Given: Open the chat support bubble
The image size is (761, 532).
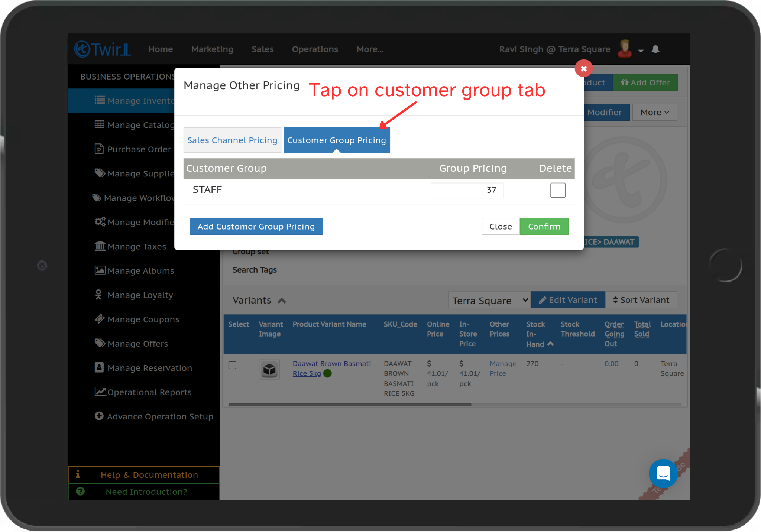Looking at the screenshot, I should pos(663,474).
